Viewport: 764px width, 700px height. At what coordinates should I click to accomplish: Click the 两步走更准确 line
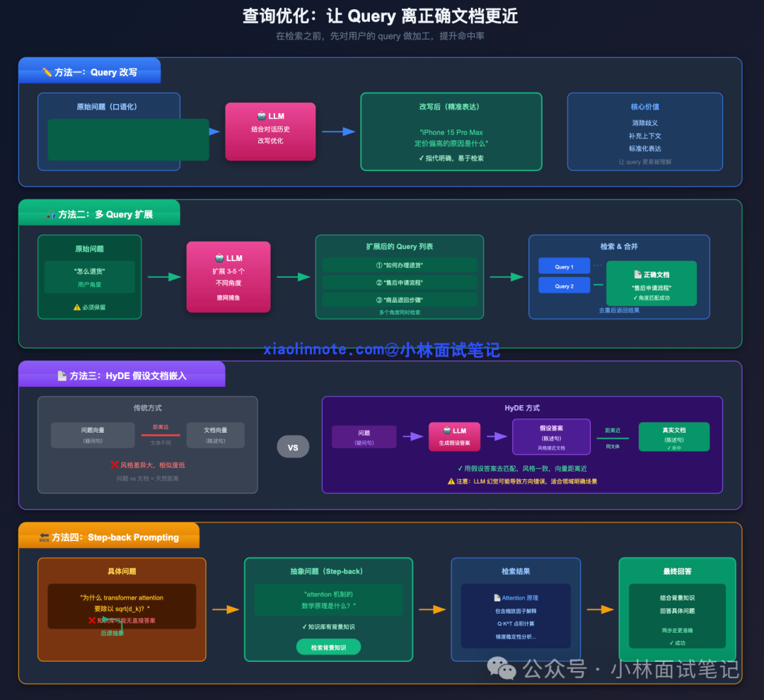coord(677,630)
